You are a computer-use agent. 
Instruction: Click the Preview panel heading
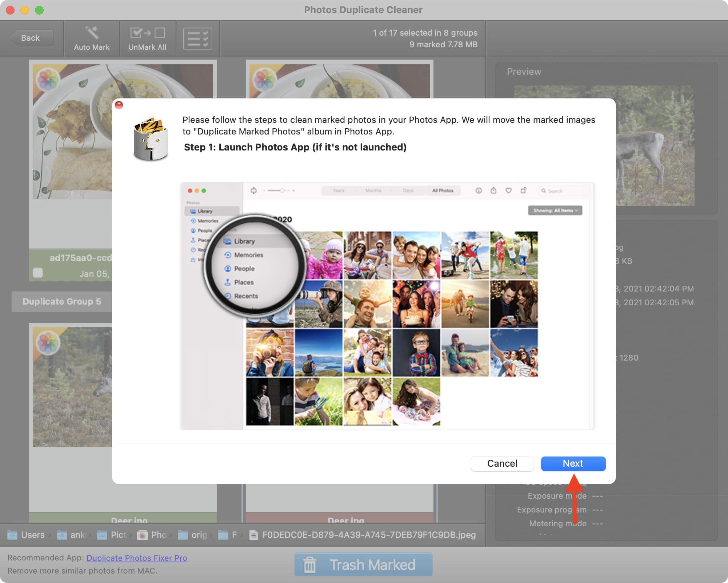tap(524, 72)
